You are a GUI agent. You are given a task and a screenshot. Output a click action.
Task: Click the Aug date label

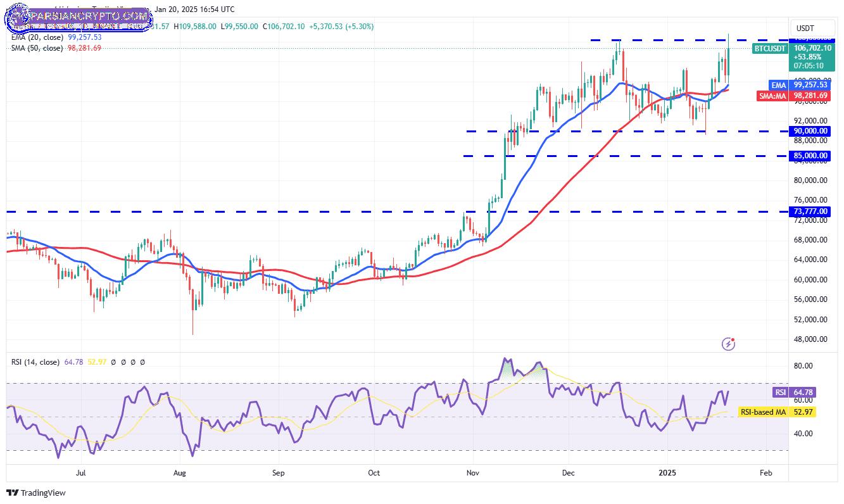pyautogui.click(x=179, y=473)
